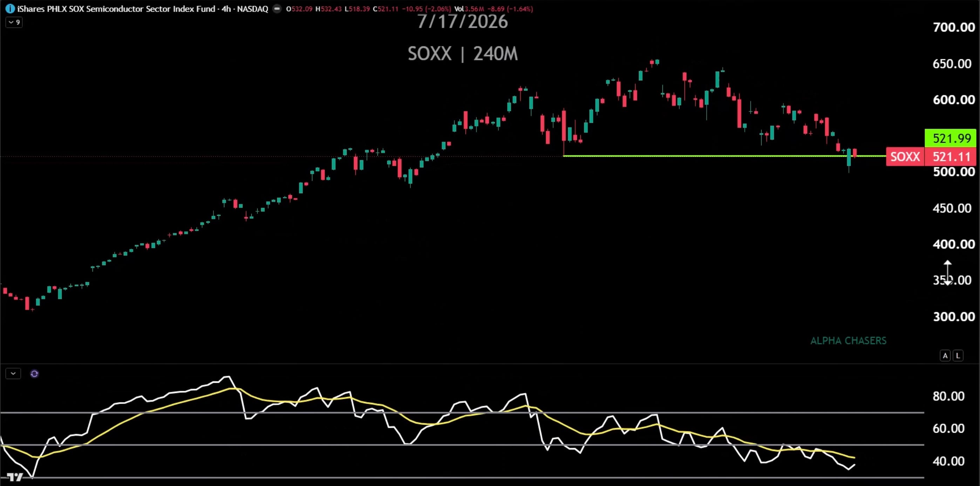Viewport: 980px width, 486px height.
Task: Click the high value H532.43
Action: click(x=328, y=9)
